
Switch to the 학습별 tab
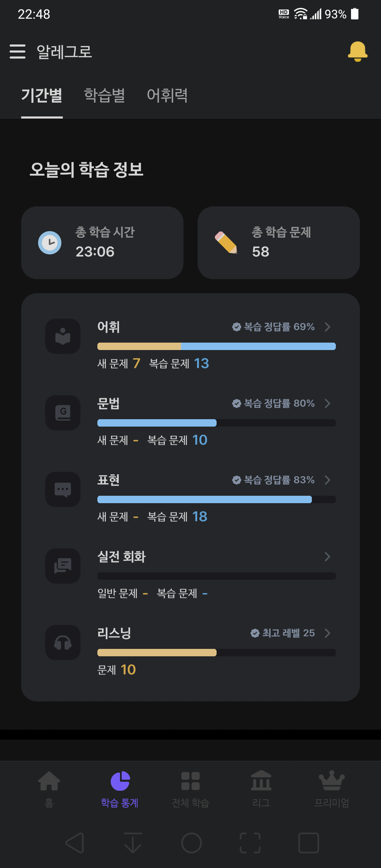(x=104, y=95)
